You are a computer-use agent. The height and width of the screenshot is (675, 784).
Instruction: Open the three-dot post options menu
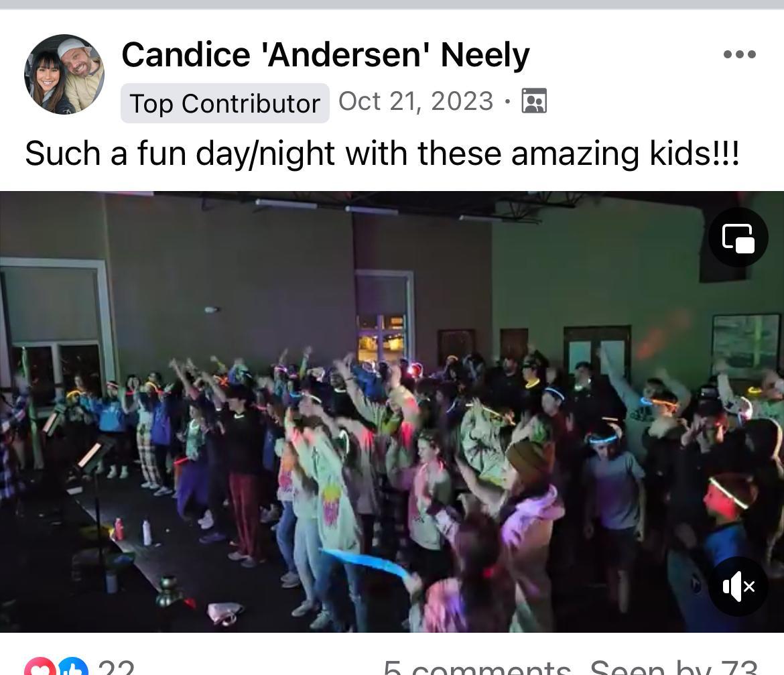tap(740, 54)
